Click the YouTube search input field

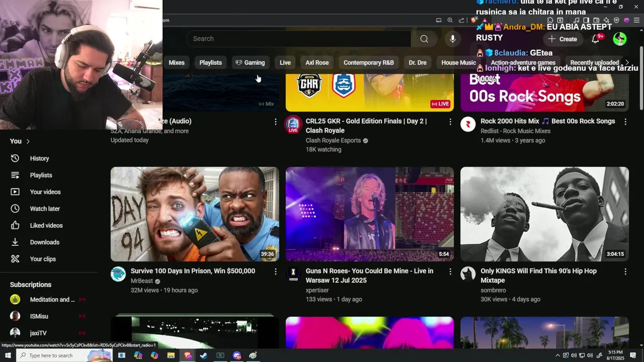coord(298,39)
